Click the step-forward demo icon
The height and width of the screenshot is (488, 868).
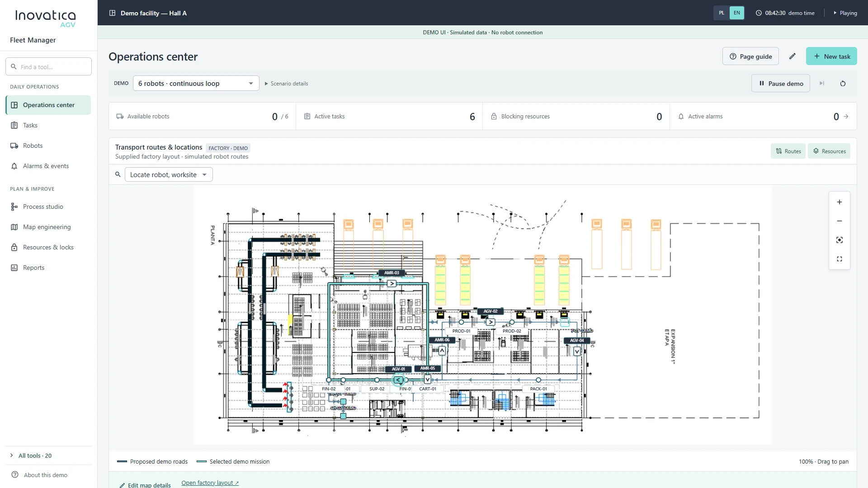click(822, 84)
